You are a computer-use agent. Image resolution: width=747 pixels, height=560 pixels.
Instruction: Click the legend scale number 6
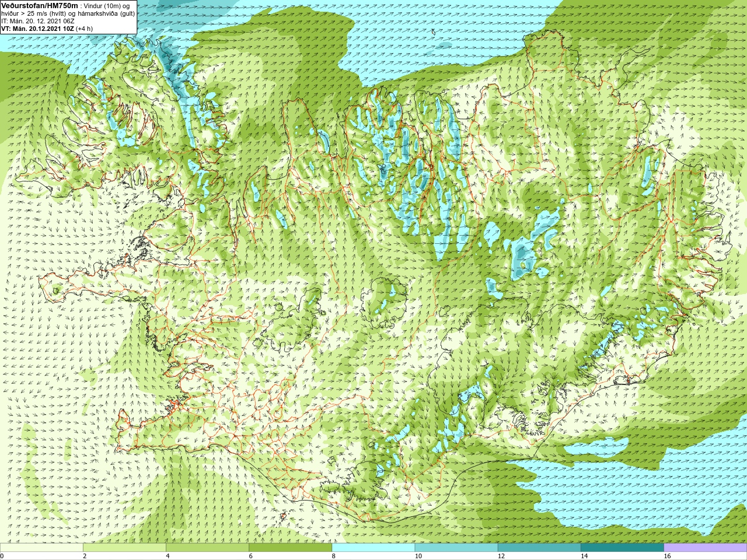[250, 556]
